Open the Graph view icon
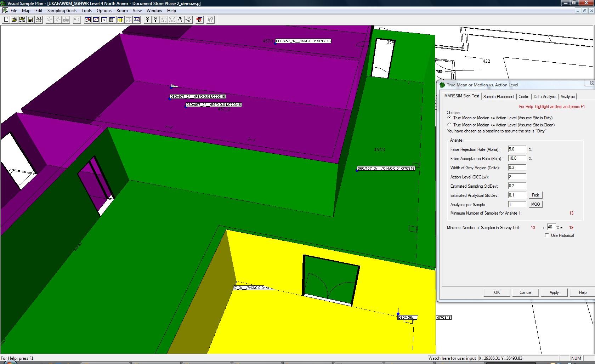Viewport: 595px width, 364px height. (x=96, y=20)
